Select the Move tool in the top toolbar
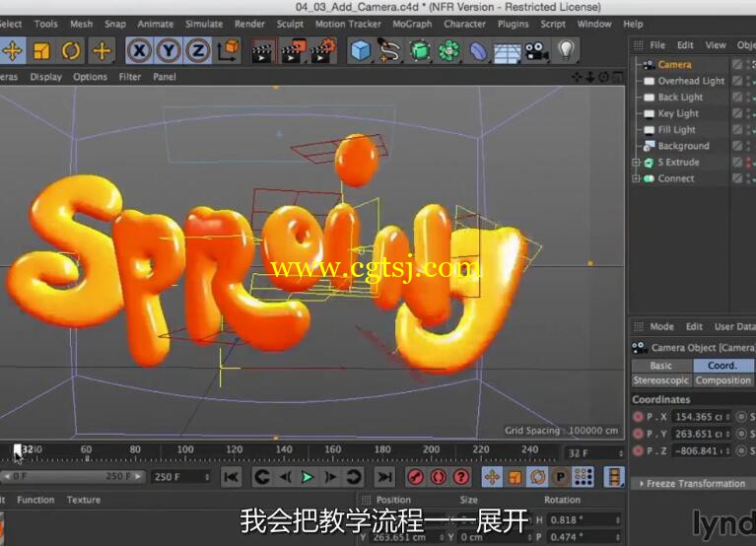Screen dimensions: 756x546 (x=13, y=50)
